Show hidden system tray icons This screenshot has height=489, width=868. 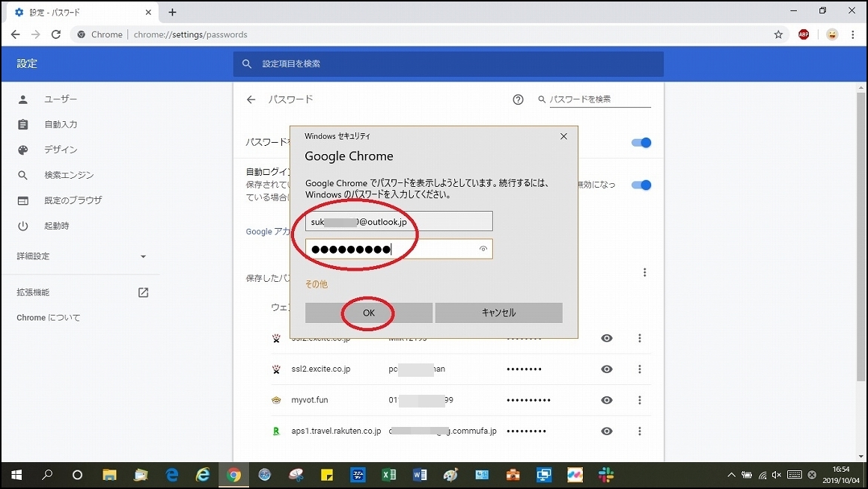click(731, 476)
